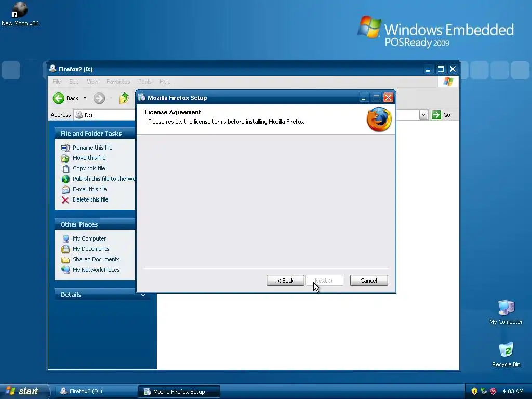Click the My Documents folder icon
Screen dimensions: 532x399
click(65, 249)
